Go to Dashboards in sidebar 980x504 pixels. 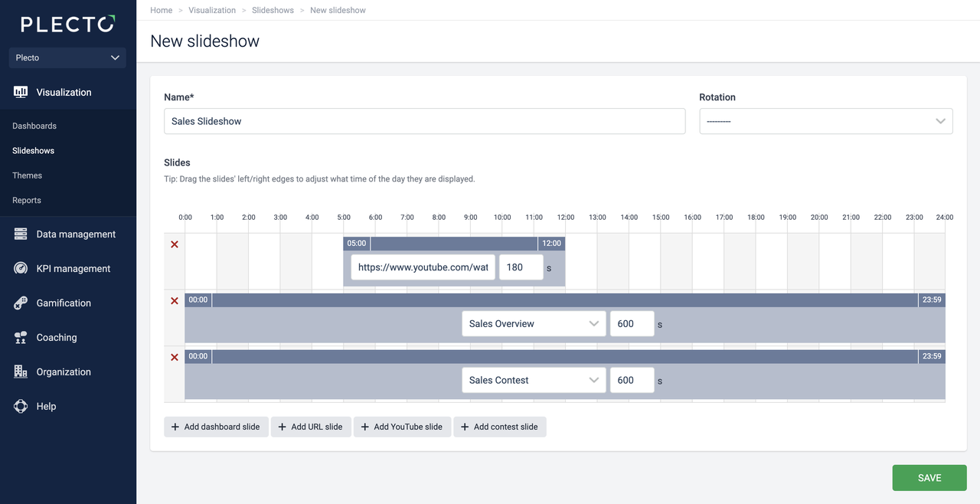coord(34,126)
